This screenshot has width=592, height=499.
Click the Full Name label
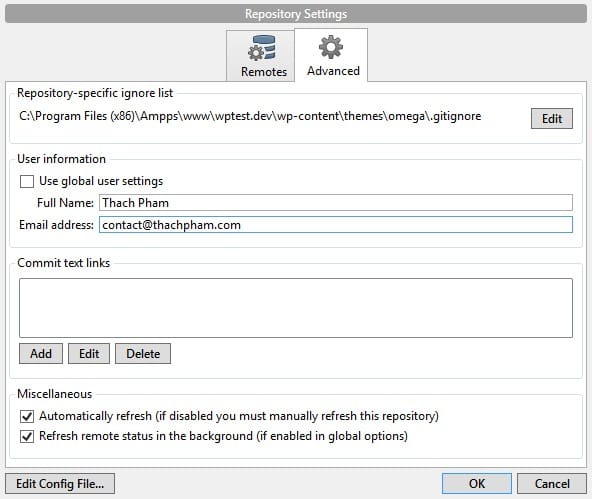(x=65, y=203)
